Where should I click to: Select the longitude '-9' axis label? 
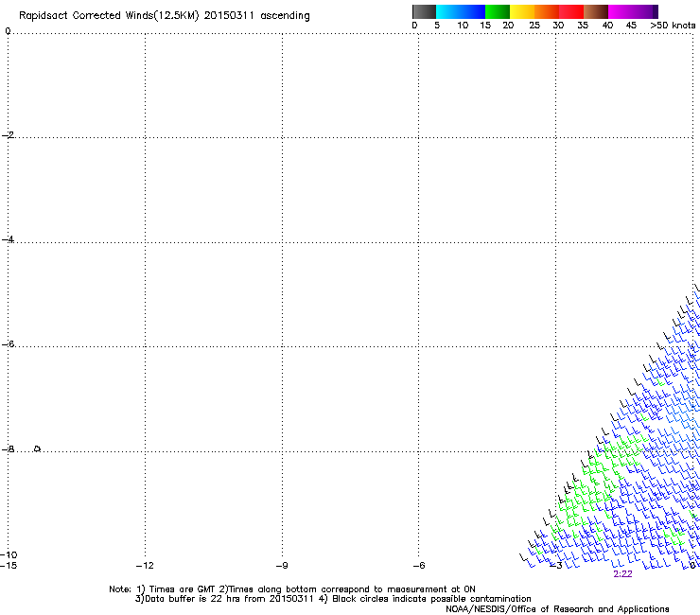(x=282, y=566)
